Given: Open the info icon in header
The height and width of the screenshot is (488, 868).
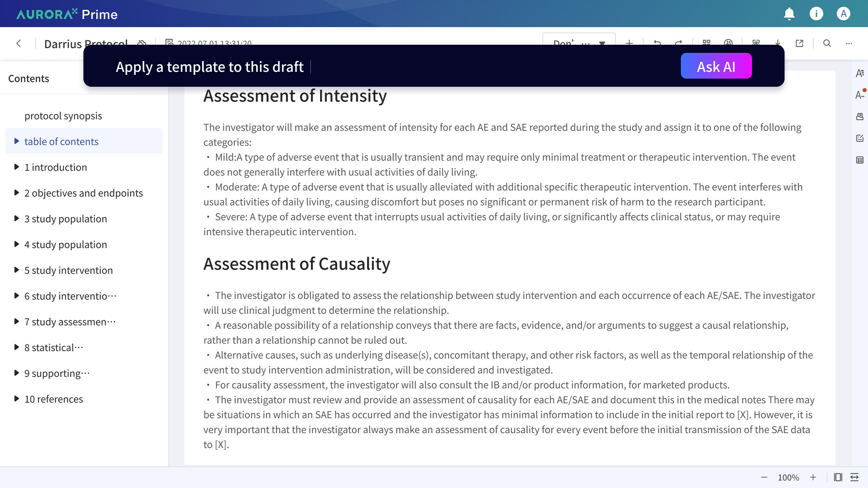Looking at the screenshot, I should (816, 14).
